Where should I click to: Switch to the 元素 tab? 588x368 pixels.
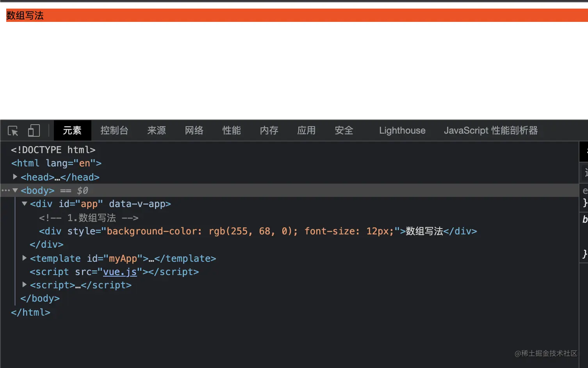pos(72,130)
